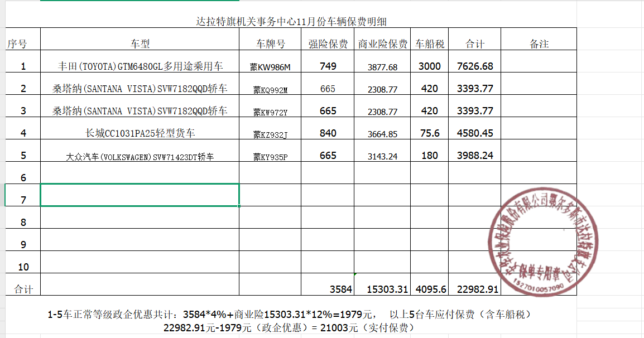Click the commercial premium value 3877.68

tap(383, 67)
